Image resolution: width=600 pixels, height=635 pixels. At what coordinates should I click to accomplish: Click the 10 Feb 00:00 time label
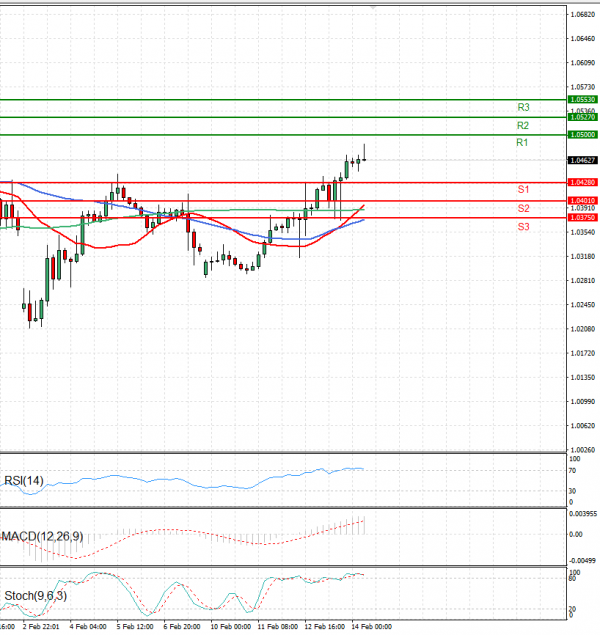coord(230,626)
